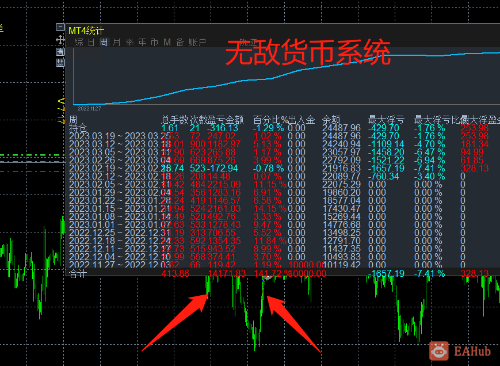
Task: Switch to the 日 daily tab
Action: (91, 42)
